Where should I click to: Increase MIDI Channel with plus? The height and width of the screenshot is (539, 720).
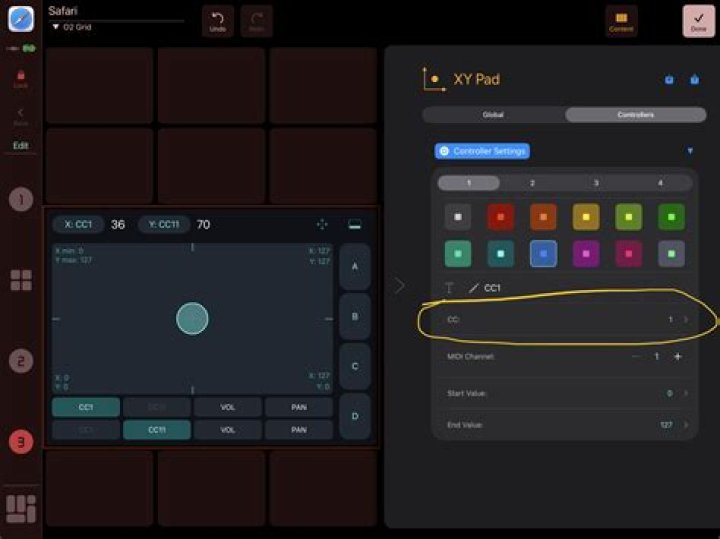point(678,356)
